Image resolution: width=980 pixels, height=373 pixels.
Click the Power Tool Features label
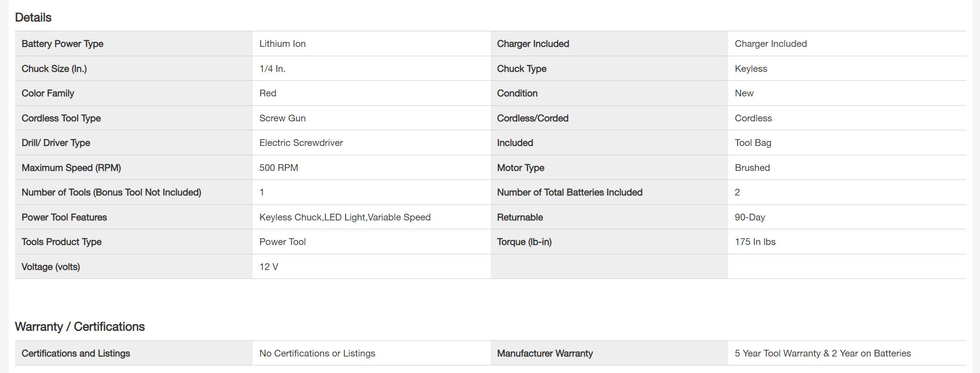(64, 217)
